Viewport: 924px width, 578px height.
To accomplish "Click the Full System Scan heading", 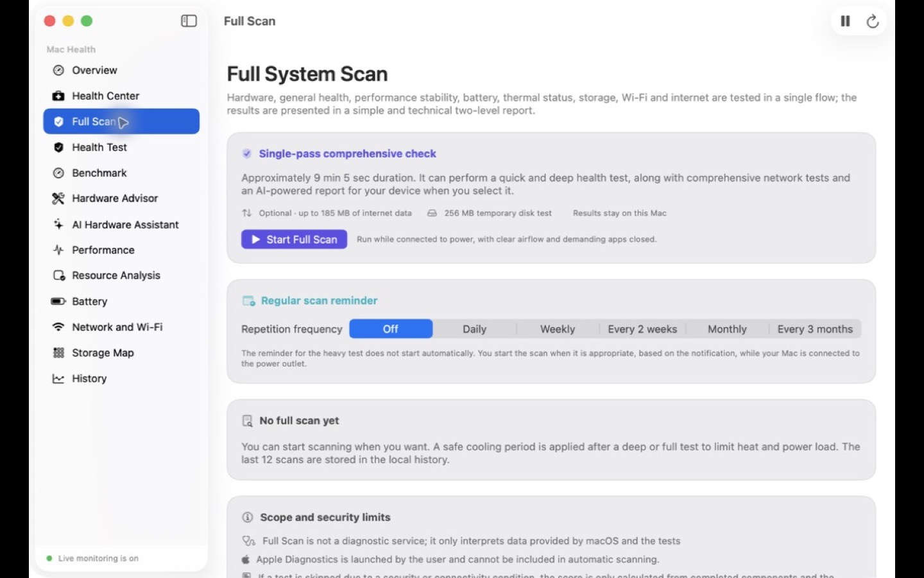I will pyautogui.click(x=307, y=74).
